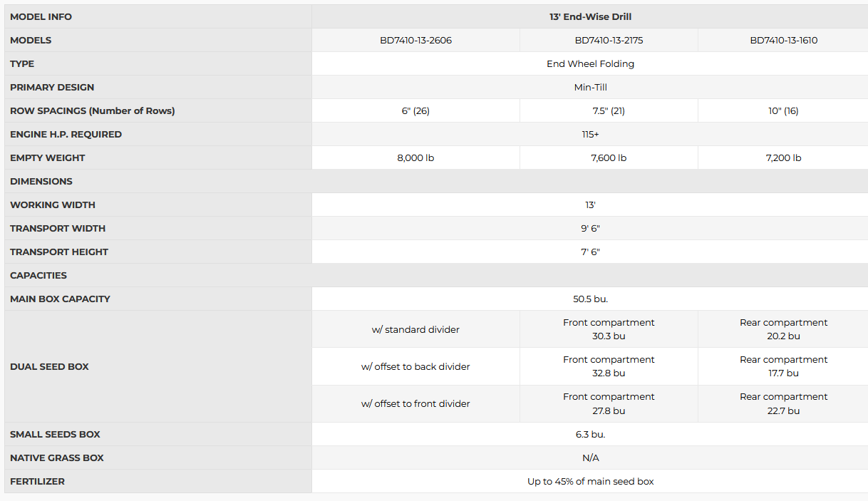Screen dimensions: 868x501
Task: Select the 8,000 lb empty weight cell
Action: 415,158
